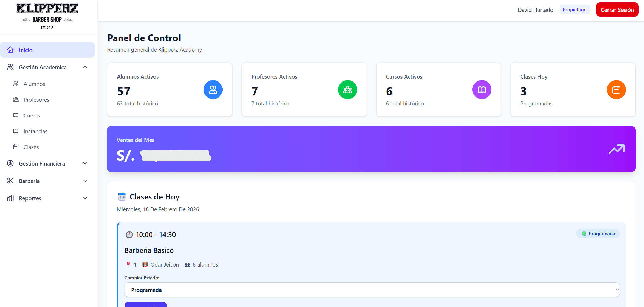
Task: Click the Cerrar Sesión button
Action: coord(617,10)
